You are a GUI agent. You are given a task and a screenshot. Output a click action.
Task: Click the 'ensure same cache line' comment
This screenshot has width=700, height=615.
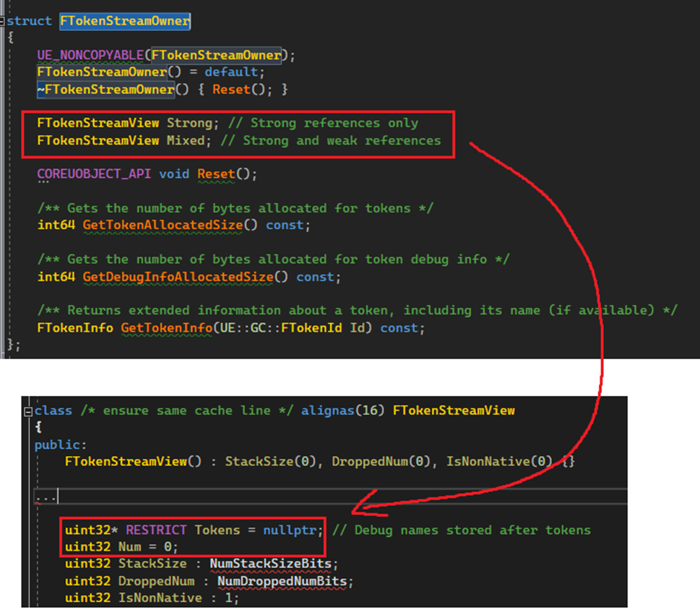[186, 410]
